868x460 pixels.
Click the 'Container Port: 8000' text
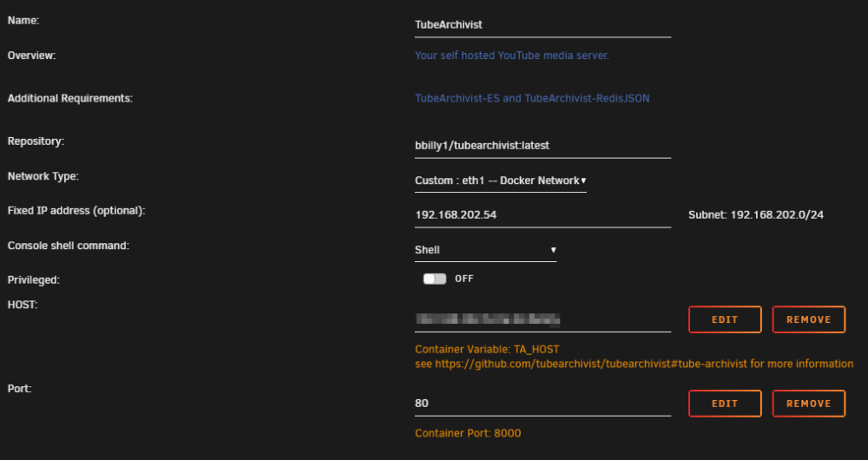coord(468,433)
